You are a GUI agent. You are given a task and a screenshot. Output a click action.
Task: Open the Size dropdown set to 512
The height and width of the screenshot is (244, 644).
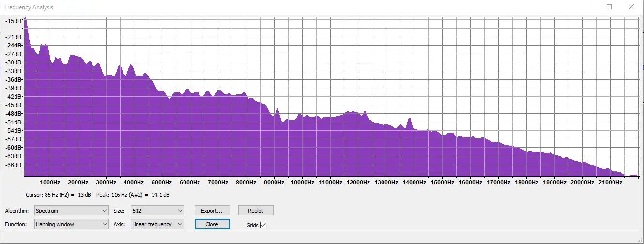pyautogui.click(x=157, y=211)
